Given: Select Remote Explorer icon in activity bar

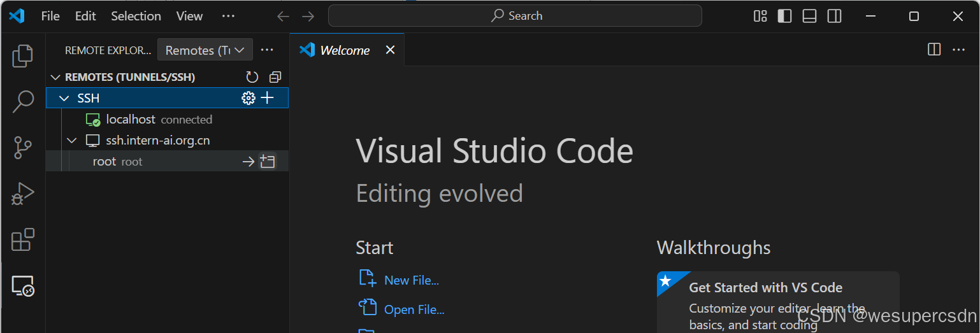Looking at the screenshot, I should coord(23,286).
